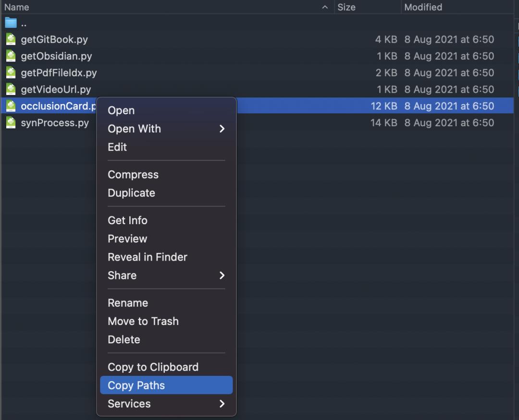The height and width of the screenshot is (420, 519).
Task: Toggle the Name column sort arrow
Action: 325,7
